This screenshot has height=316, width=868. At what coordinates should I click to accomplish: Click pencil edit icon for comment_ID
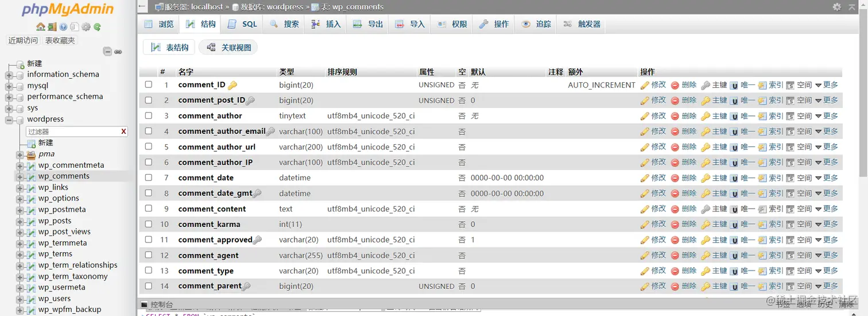point(645,85)
